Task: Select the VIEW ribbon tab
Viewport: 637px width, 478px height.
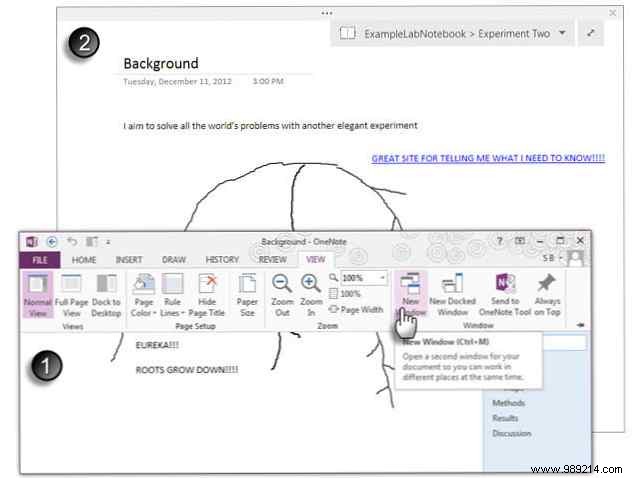Action: pyautogui.click(x=316, y=260)
